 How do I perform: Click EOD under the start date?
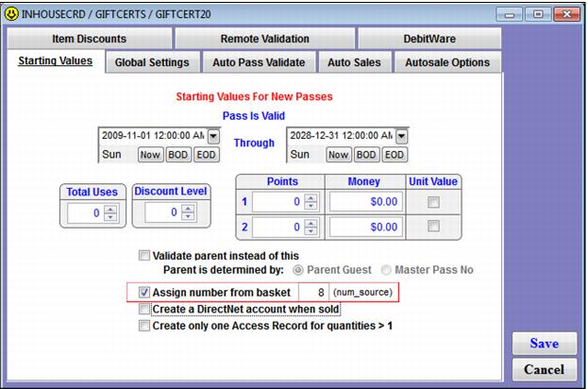pos(207,155)
